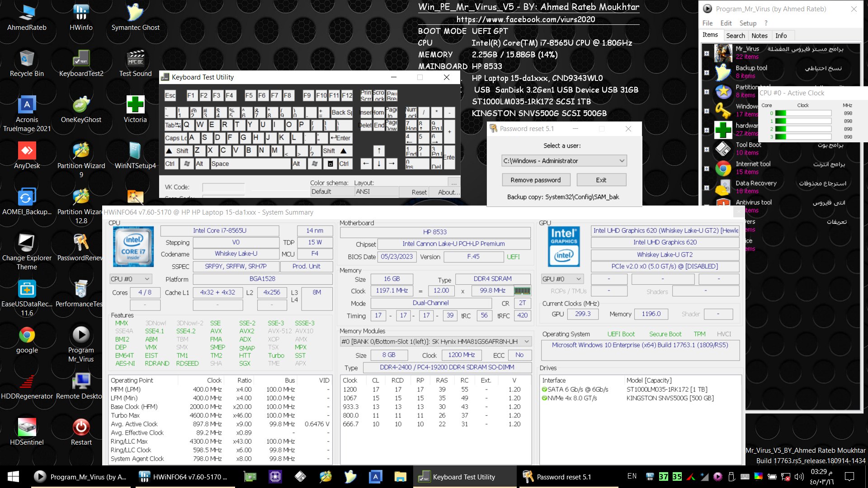
Task: Open Change Explorer Theme shortcut
Action: 27,252
